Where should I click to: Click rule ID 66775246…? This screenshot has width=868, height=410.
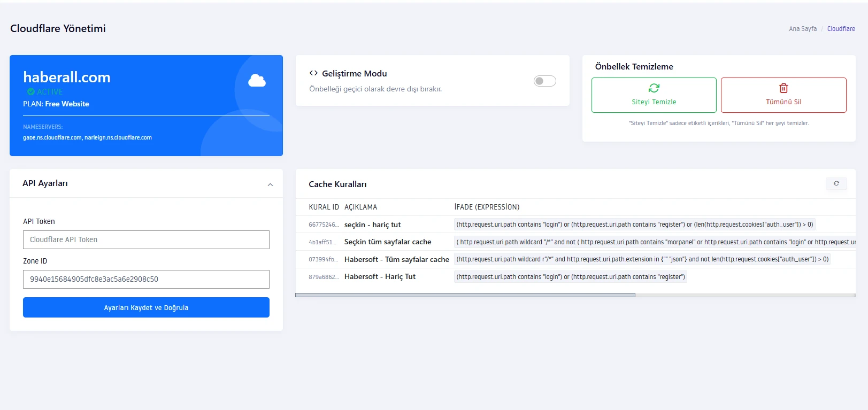[x=324, y=225]
